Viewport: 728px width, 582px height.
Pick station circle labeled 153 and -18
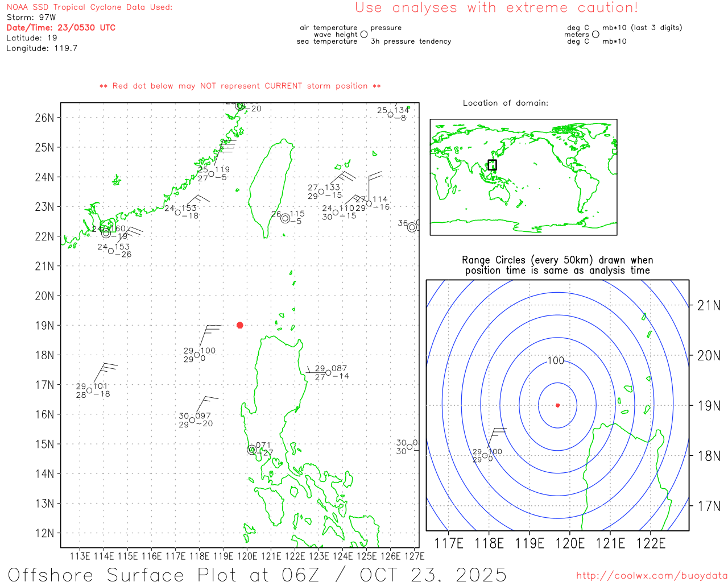178,213
